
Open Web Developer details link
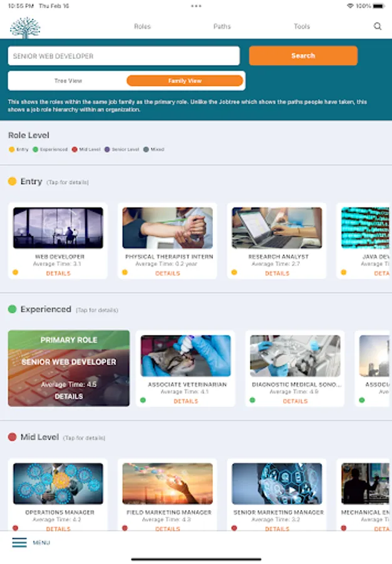point(58,273)
